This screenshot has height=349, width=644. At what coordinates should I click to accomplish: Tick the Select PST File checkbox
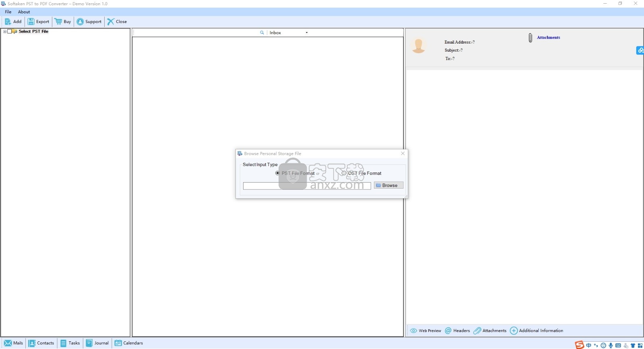[10, 31]
